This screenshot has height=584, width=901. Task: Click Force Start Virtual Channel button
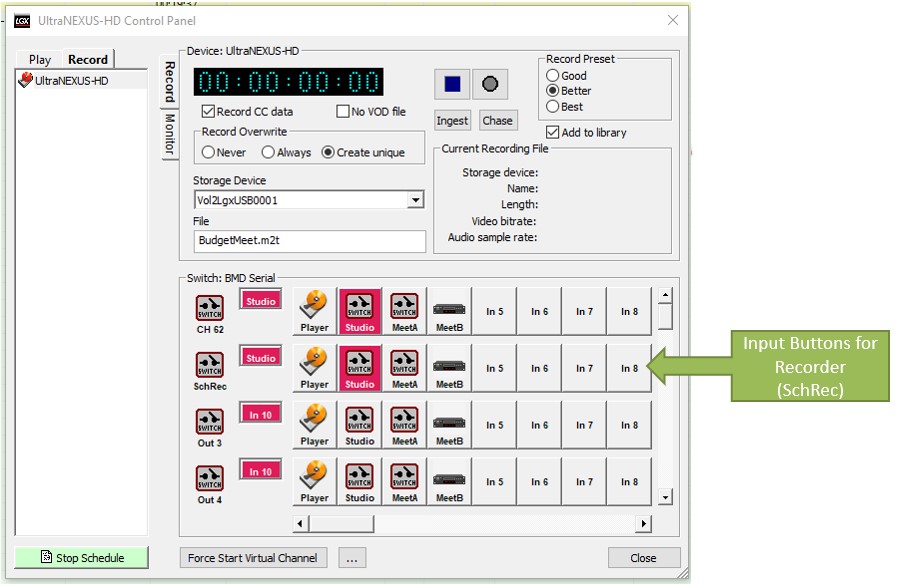point(253,558)
